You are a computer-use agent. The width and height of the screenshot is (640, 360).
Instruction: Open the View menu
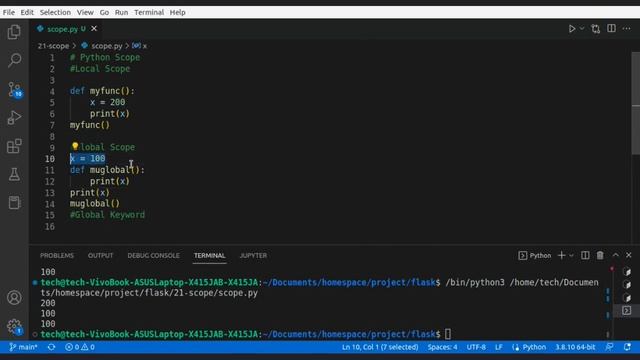click(85, 12)
